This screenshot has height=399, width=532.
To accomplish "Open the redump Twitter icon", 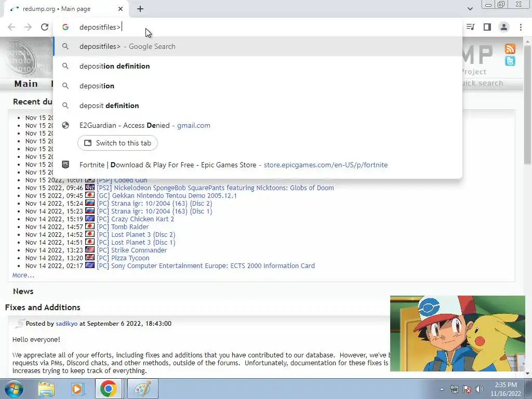I will tap(510, 61).
